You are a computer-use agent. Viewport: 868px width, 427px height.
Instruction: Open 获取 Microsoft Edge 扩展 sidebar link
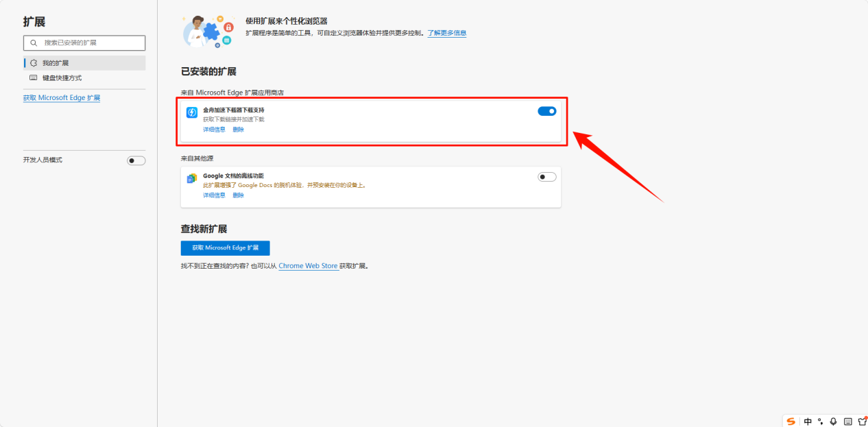click(62, 98)
